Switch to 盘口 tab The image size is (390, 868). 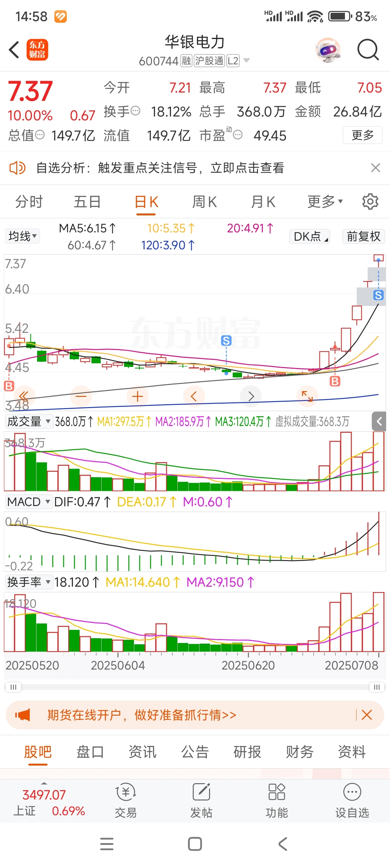click(90, 752)
